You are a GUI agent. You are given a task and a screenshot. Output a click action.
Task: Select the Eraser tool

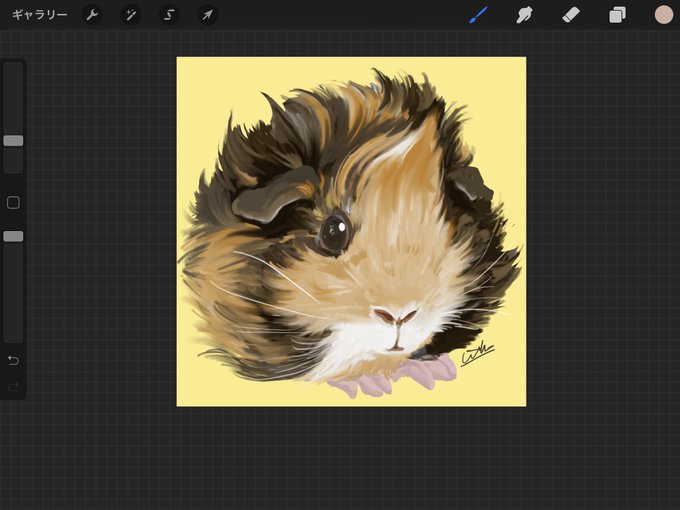[571, 15]
